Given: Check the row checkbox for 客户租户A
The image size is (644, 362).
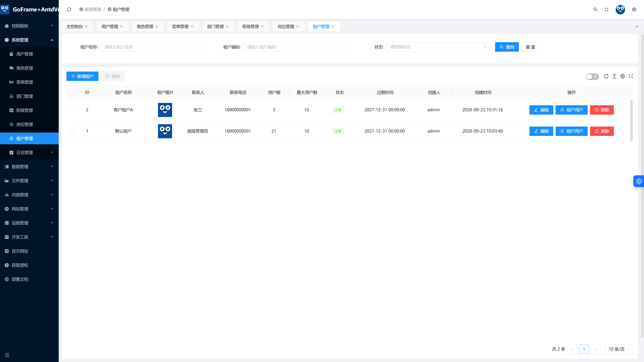Looking at the screenshot, I should tap(72, 110).
